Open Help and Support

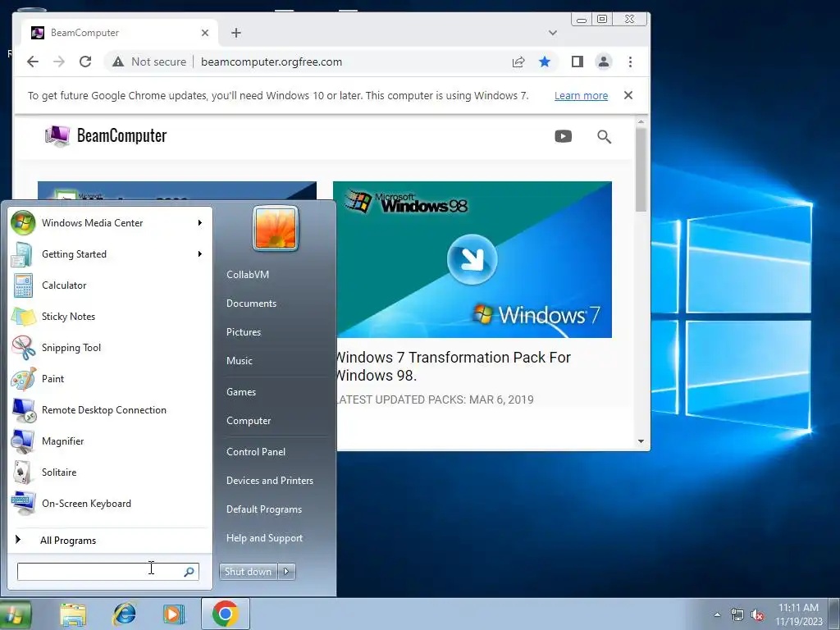pos(265,538)
